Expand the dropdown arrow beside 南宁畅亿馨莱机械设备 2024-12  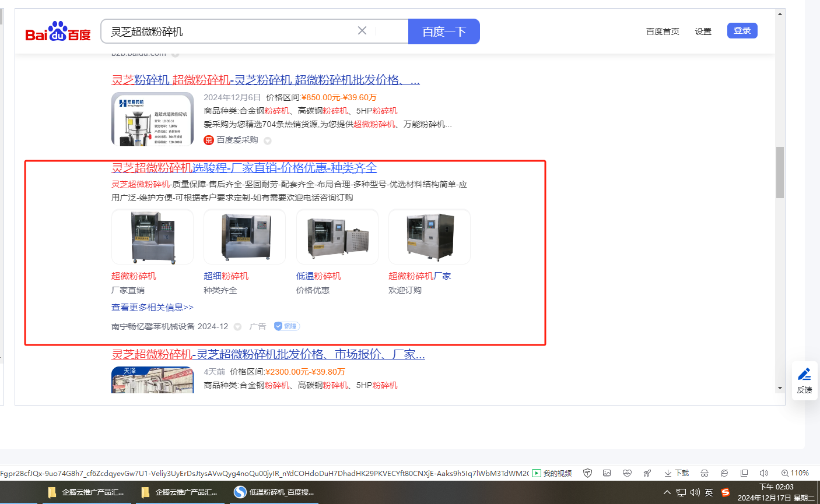(x=237, y=327)
